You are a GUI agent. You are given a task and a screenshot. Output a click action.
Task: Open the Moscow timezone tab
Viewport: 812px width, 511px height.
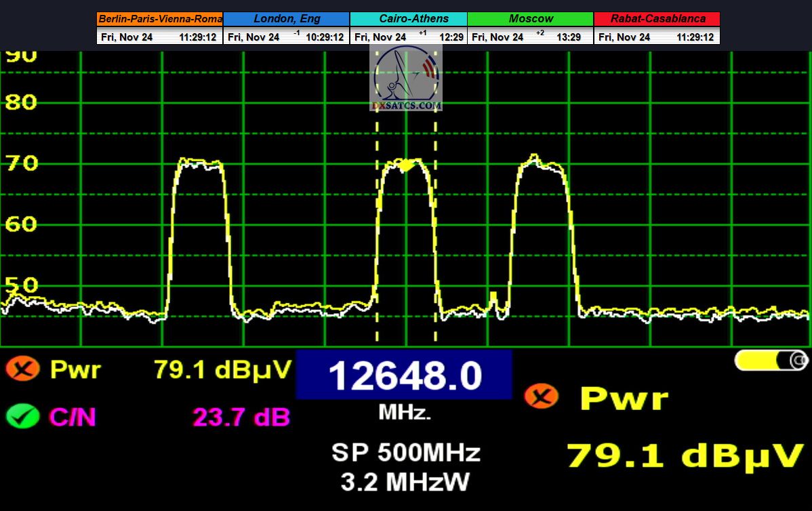[531, 19]
